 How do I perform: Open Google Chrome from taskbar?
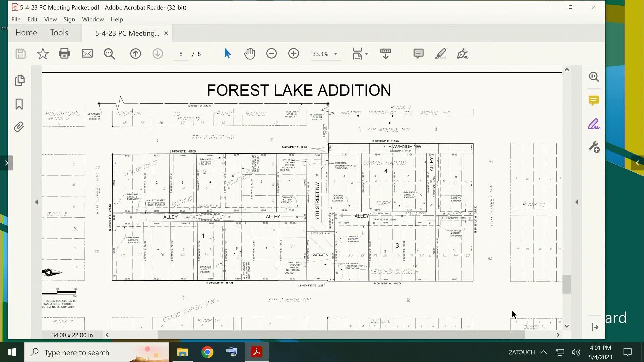[x=207, y=352]
